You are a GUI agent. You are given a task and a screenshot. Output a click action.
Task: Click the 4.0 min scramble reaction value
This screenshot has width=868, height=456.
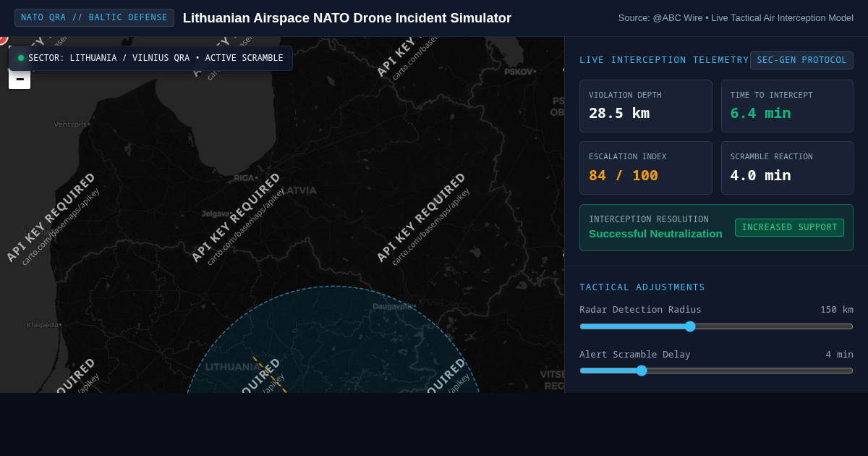click(x=760, y=175)
